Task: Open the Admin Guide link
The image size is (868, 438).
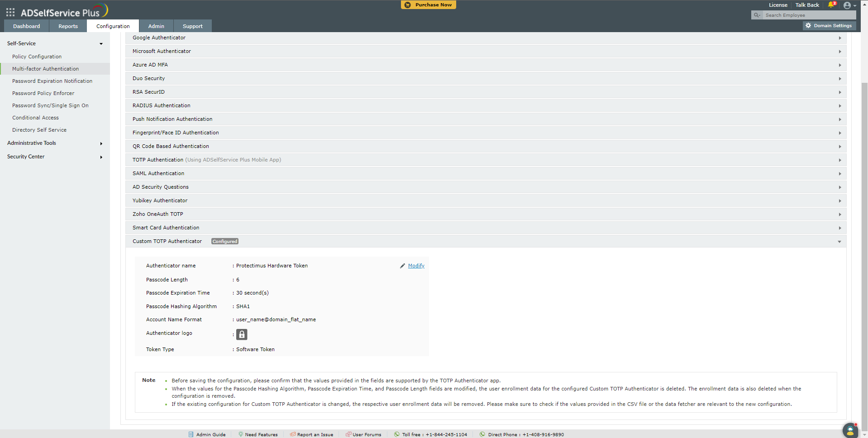Action: pyautogui.click(x=211, y=434)
